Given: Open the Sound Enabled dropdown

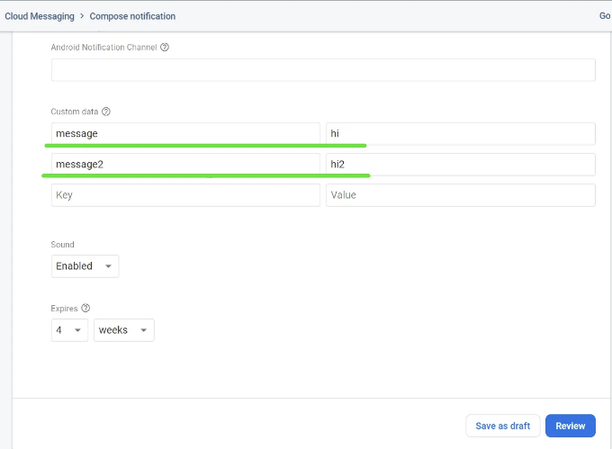Looking at the screenshot, I should point(85,266).
